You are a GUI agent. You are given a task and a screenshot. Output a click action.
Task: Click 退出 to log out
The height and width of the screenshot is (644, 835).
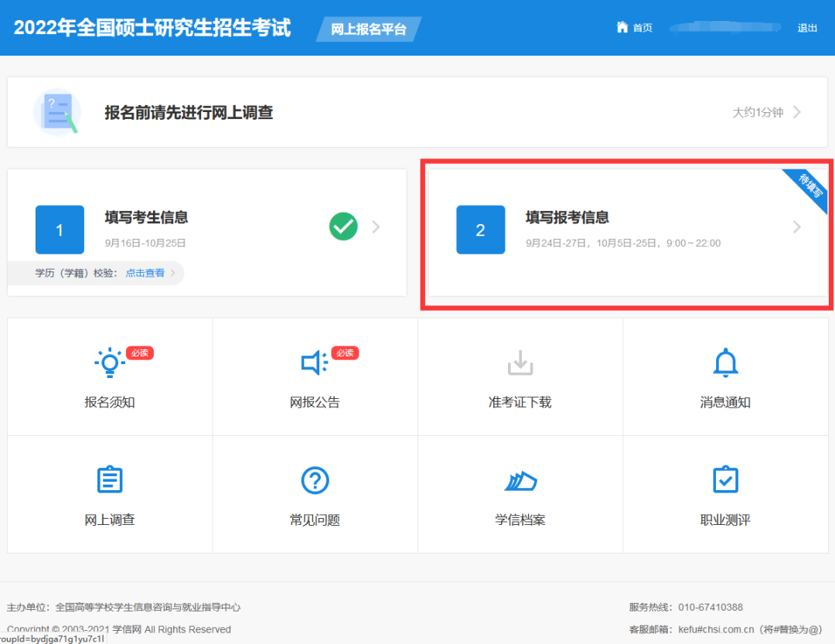(807, 27)
